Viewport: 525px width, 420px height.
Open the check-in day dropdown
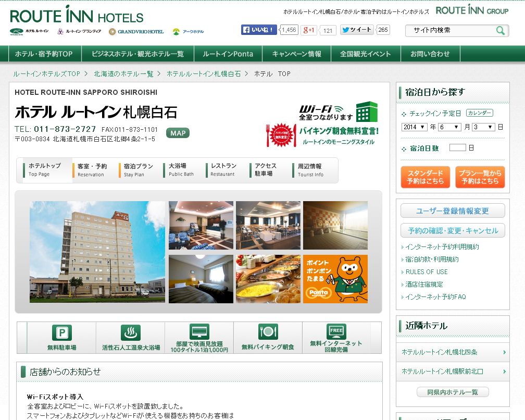pos(483,127)
